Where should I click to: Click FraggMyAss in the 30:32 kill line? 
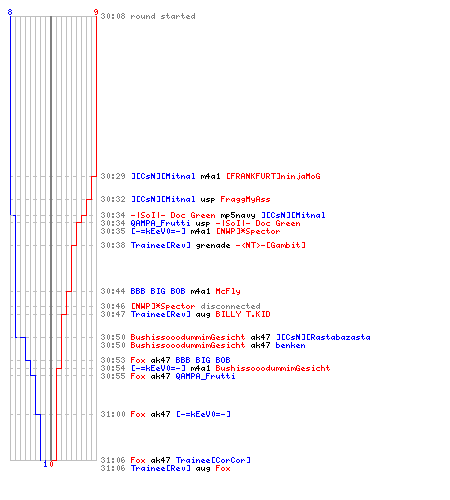click(x=245, y=199)
